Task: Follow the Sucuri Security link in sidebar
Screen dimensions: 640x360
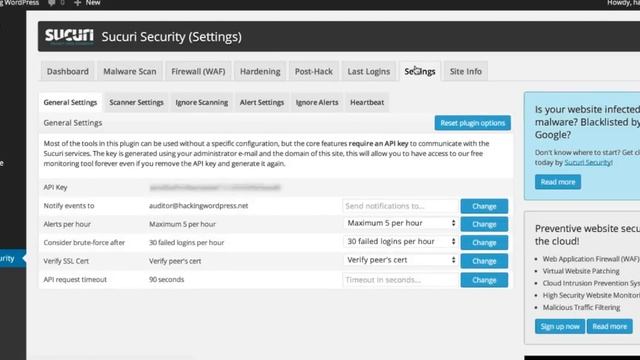Action: click(x=588, y=162)
